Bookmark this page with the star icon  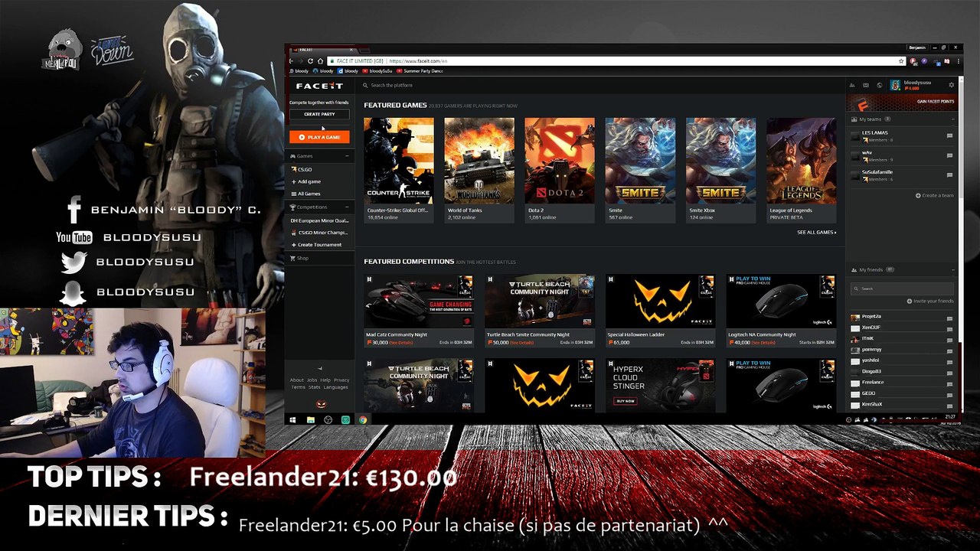(901, 61)
